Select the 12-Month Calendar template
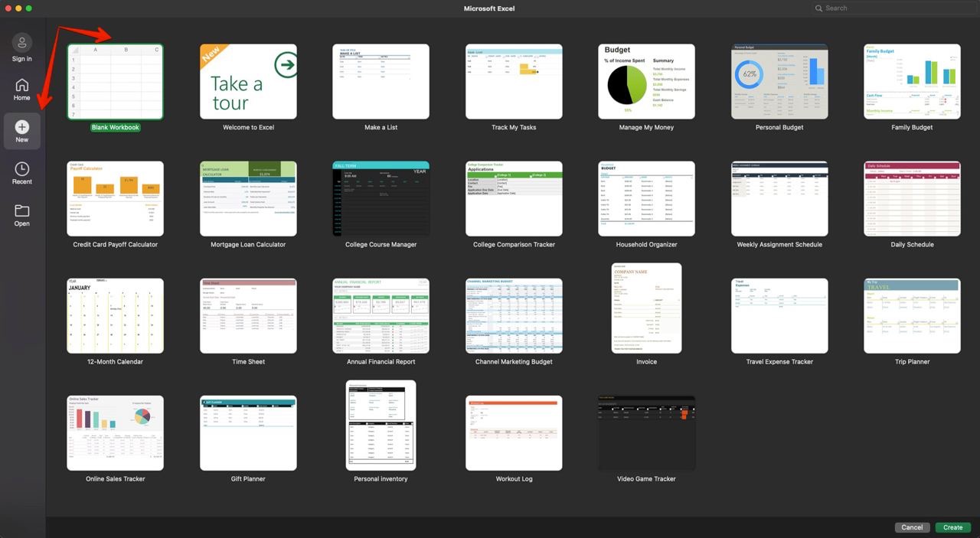The width and height of the screenshot is (980, 538). point(115,316)
